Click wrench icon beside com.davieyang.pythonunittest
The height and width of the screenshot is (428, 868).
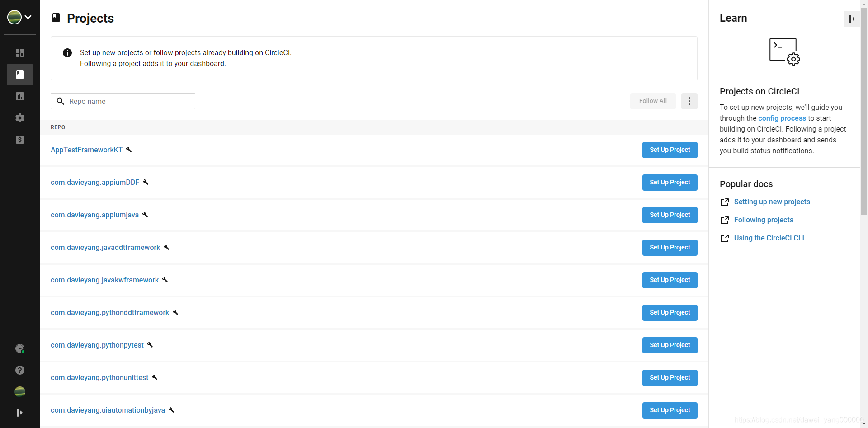(155, 377)
